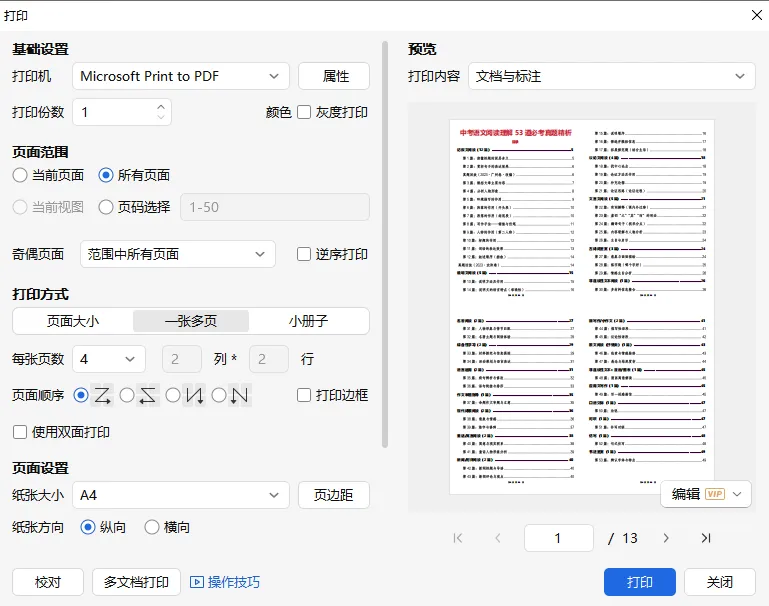Image resolution: width=769 pixels, height=606 pixels.
Task: Select the reversed-N page order icon
Action: pos(194,395)
